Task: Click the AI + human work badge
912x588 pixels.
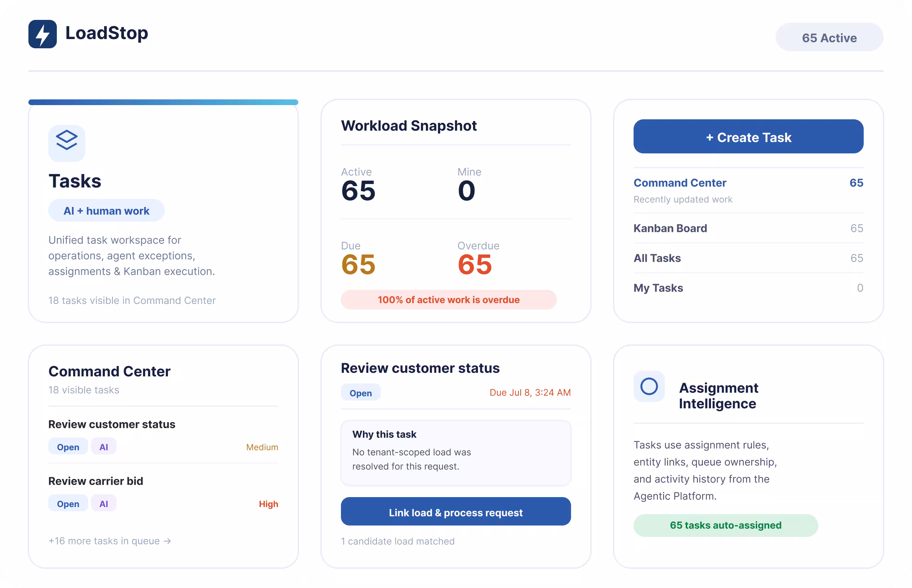Action: coord(106,211)
